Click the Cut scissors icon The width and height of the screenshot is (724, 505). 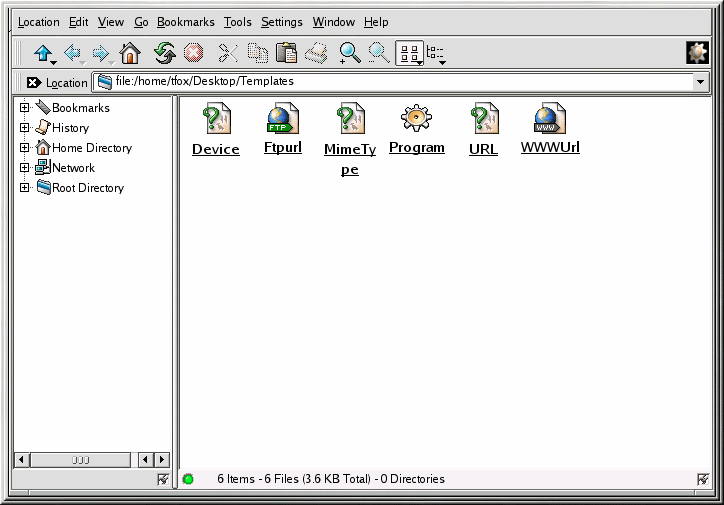pyautogui.click(x=228, y=53)
